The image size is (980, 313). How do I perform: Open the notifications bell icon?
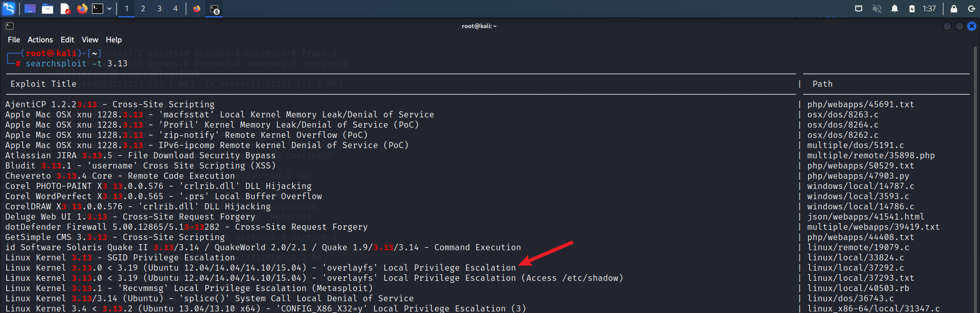coord(895,9)
